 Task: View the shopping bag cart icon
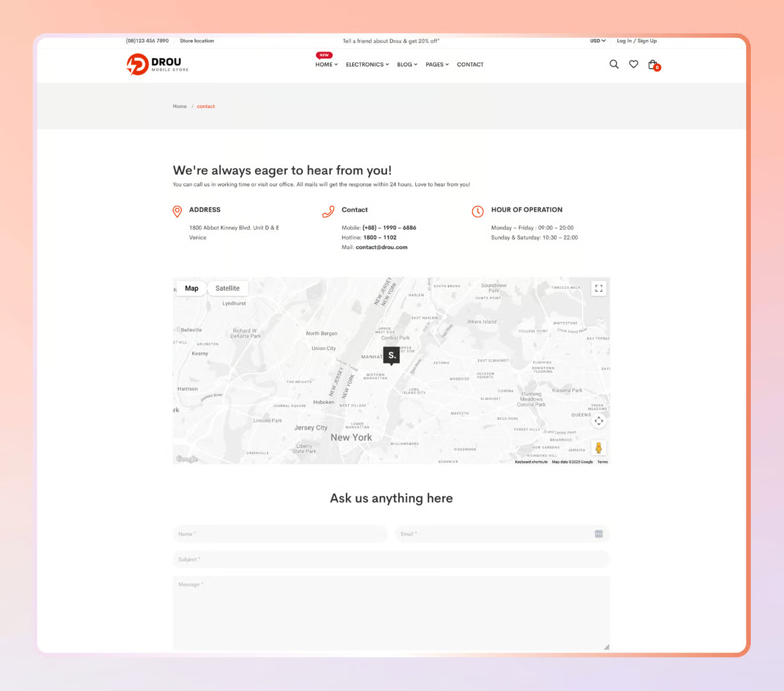point(652,64)
